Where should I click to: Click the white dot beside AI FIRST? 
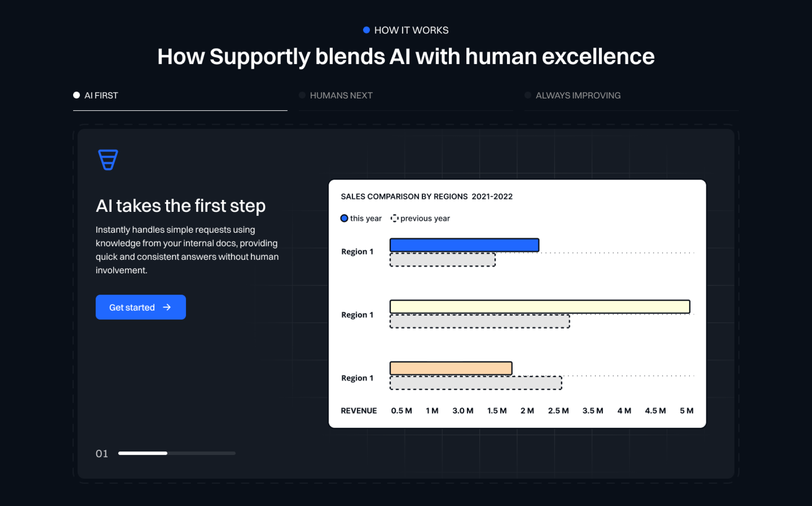tap(77, 95)
